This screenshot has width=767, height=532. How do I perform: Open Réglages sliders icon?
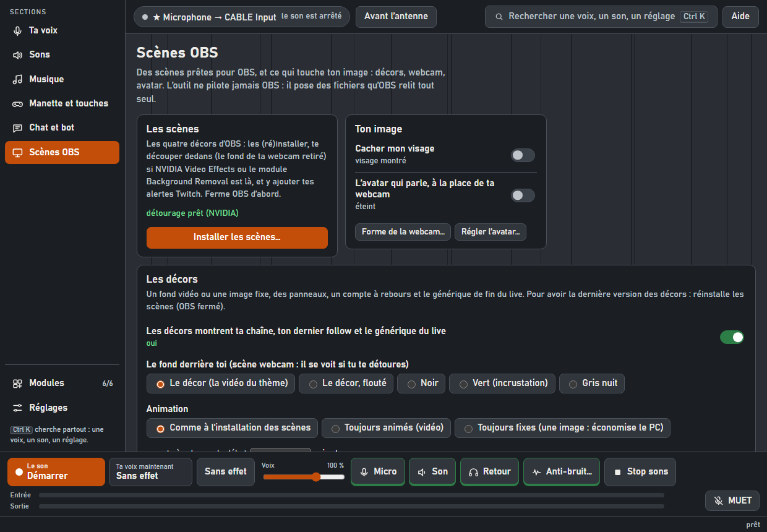click(17, 408)
